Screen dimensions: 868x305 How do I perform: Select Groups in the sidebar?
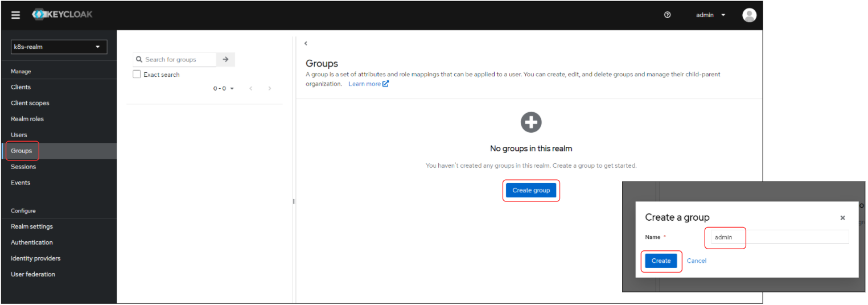coord(59,151)
